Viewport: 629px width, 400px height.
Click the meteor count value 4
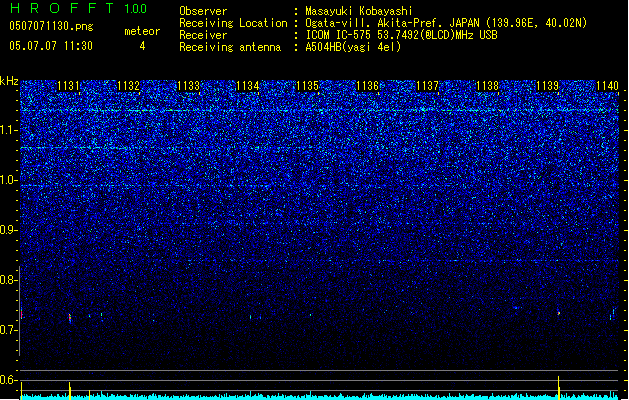pyautogui.click(x=142, y=46)
